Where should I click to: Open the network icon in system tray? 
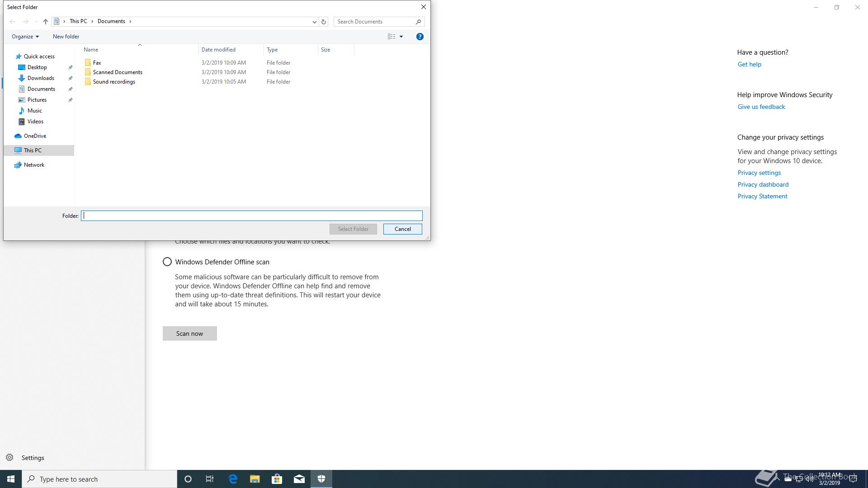[x=798, y=479]
